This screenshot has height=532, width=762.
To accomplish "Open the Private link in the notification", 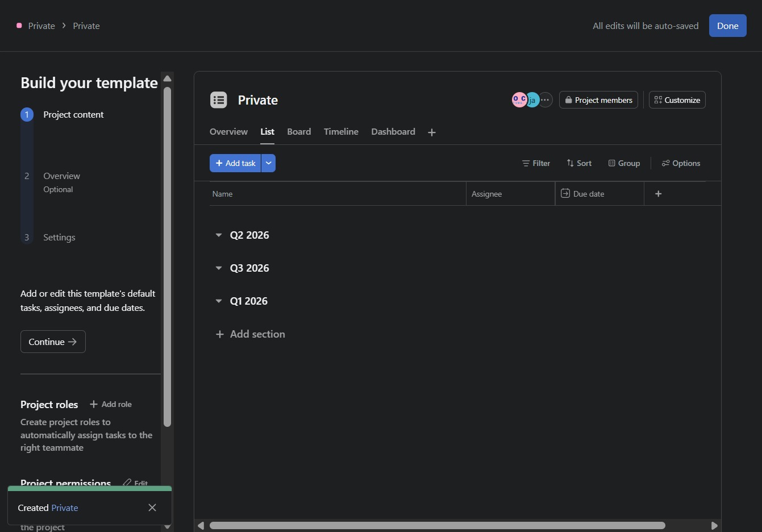I will (65, 508).
